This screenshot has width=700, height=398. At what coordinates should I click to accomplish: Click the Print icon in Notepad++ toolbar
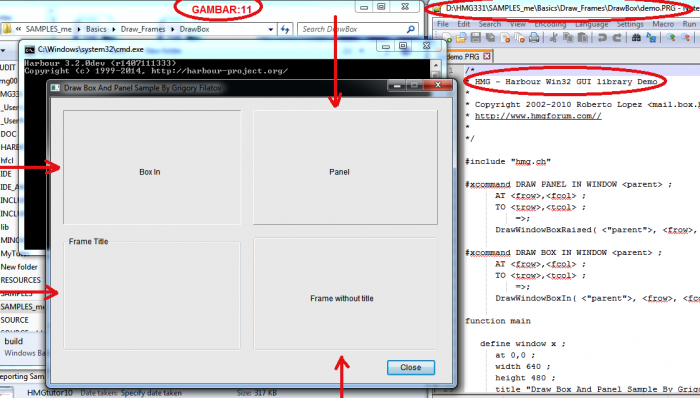click(x=534, y=38)
